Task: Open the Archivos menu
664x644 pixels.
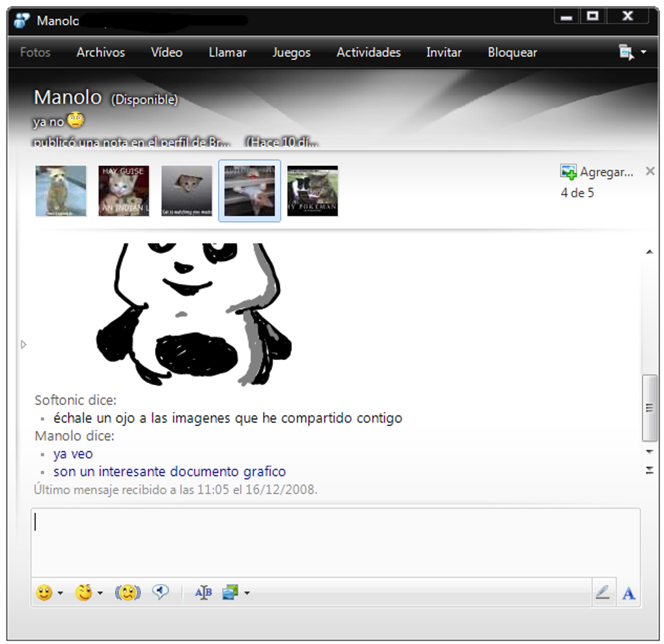Action: pyautogui.click(x=101, y=52)
